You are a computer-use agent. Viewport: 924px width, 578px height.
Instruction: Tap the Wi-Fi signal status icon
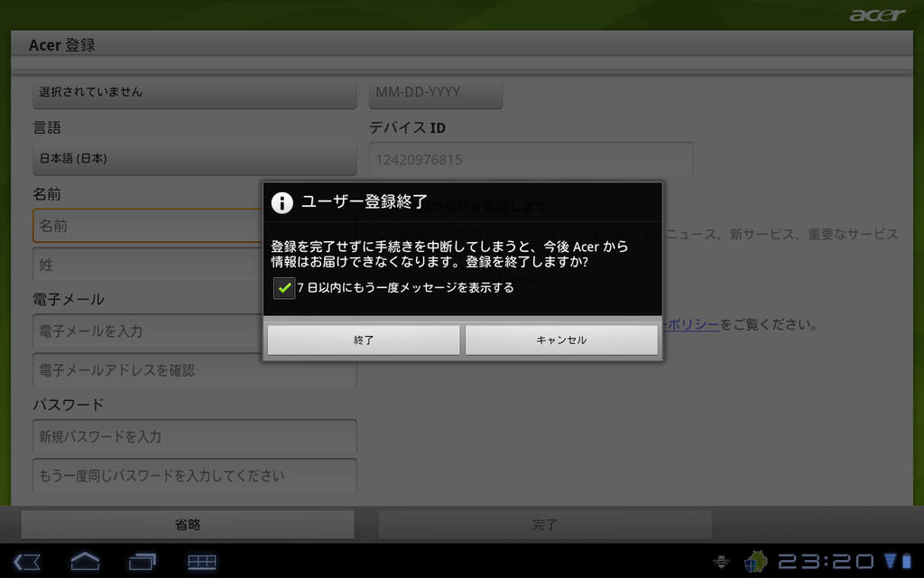point(891,561)
